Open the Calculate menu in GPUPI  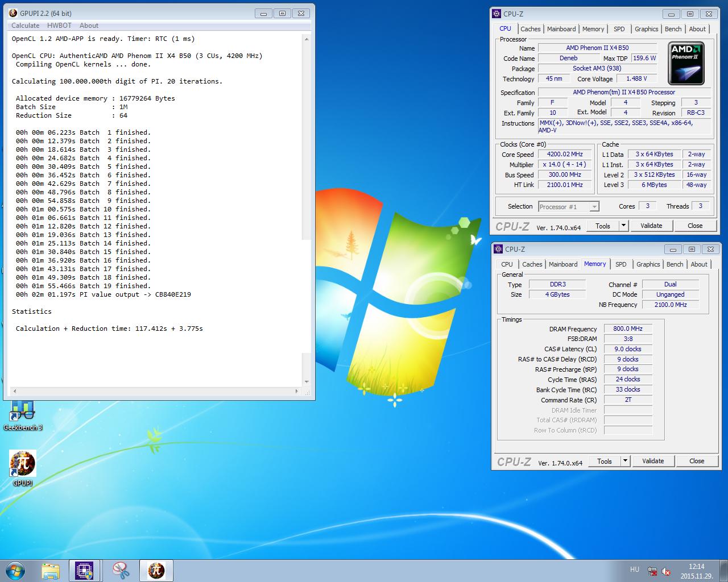(26, 26)
